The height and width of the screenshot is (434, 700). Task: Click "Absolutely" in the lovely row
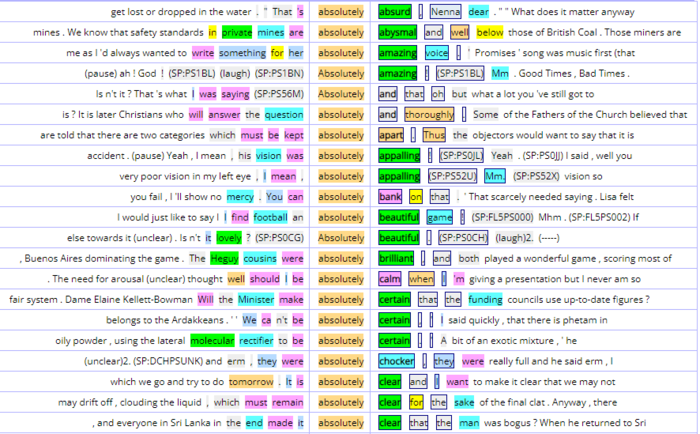coord(341,238)
